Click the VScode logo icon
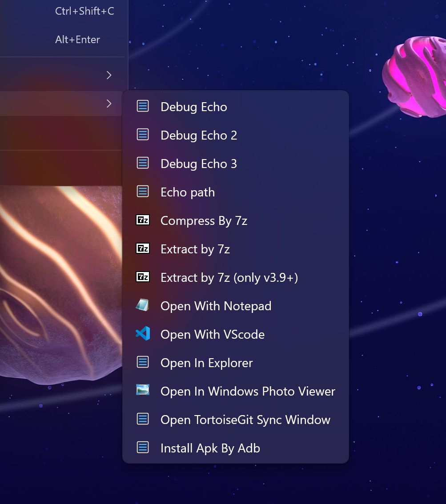Viewport: 446px width, 504px height. [143, 333]
